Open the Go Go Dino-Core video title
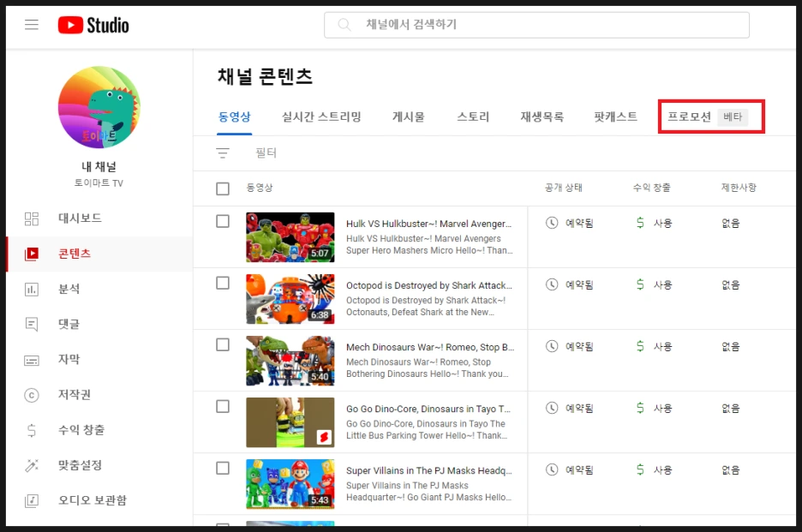 pos(428,409)
